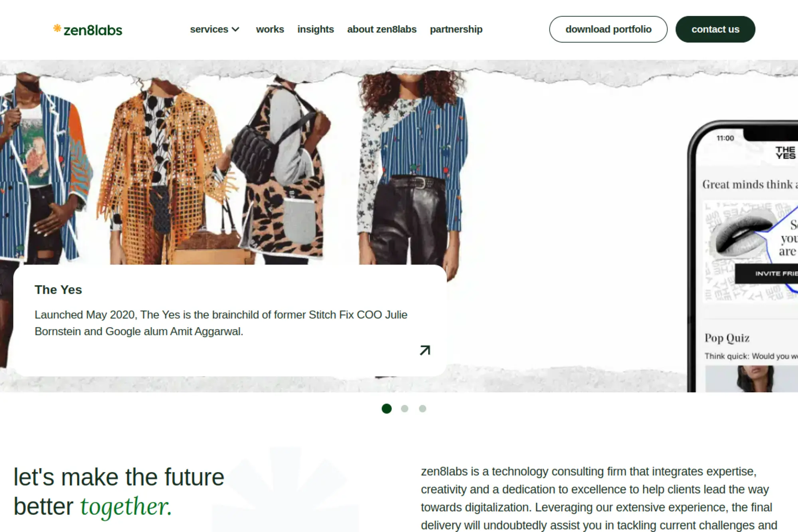Select the first carousel dot
Screen dimensions: 798x532
[x=387, y=408]
